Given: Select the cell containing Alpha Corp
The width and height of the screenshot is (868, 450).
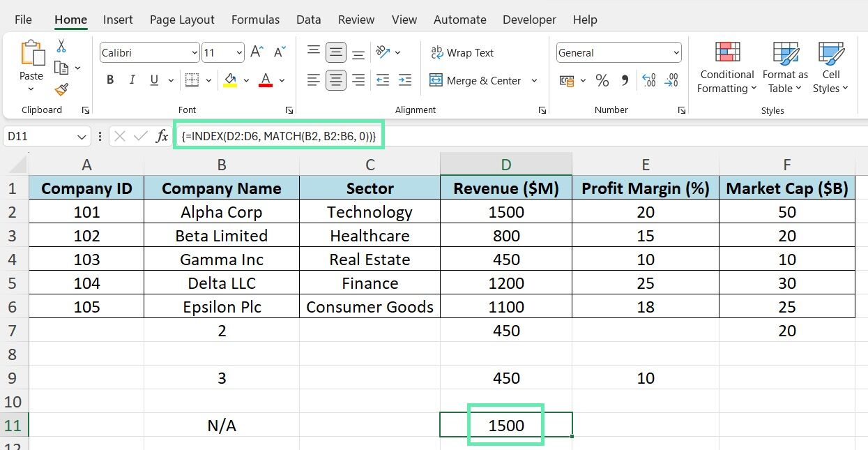Looking at the screenshot, I should click(x=222, y=212).
